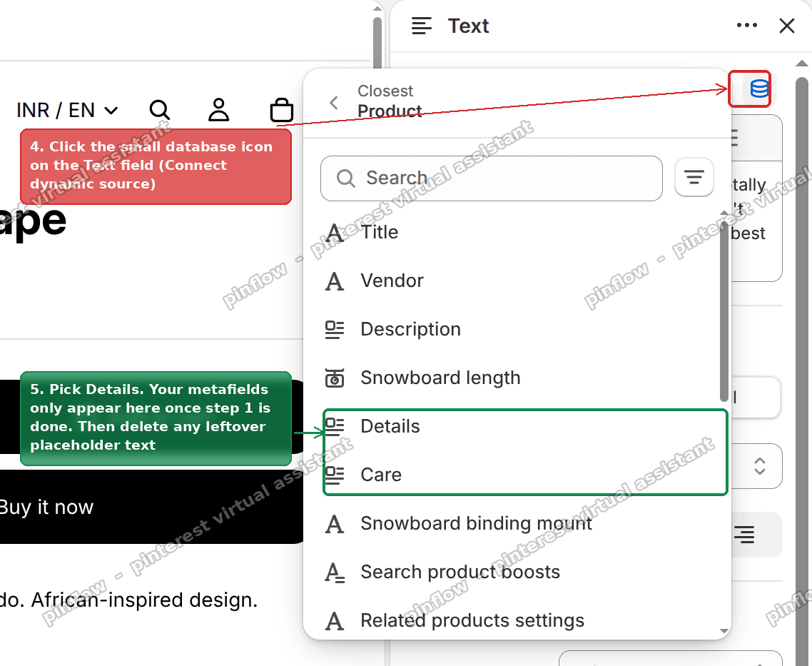Click the Closest Product header label
Viewport: 812px width, 666px height.
pos(390,101)
